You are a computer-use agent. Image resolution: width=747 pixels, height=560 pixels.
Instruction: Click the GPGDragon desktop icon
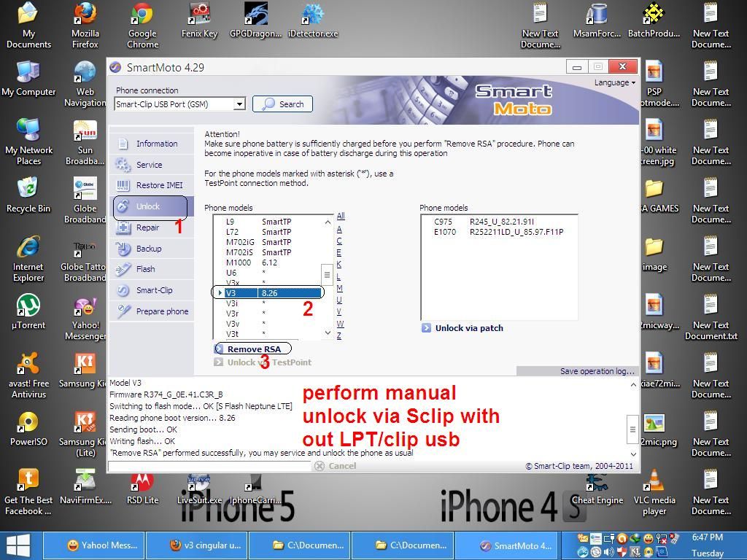pos(256,21)
